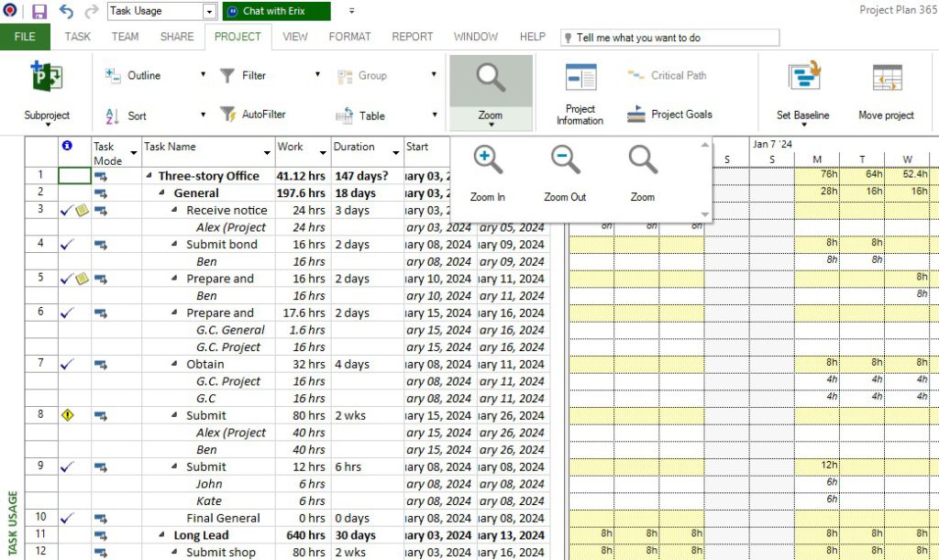The width and height of the screenshot is (939, 560).
Task: Open Task Name column filter arrow
Action: (267, 153)
